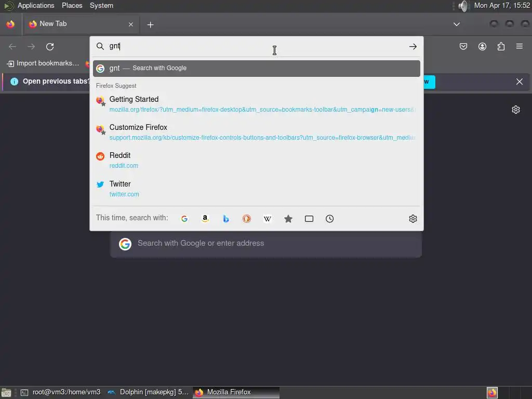Open the Getting Started suggestion

point(257,104)
